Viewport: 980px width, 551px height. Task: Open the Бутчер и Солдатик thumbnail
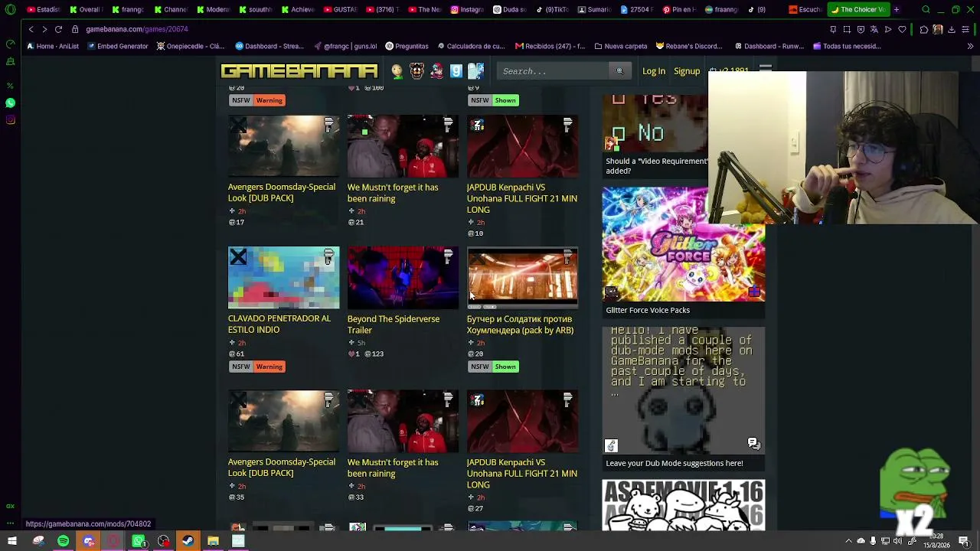pos(522,277)
